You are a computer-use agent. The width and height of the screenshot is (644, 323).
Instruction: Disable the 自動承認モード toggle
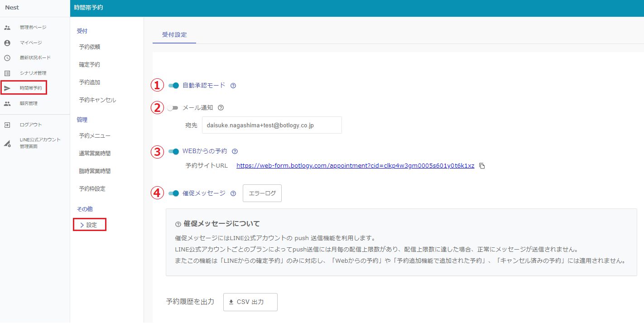(173, 86)
